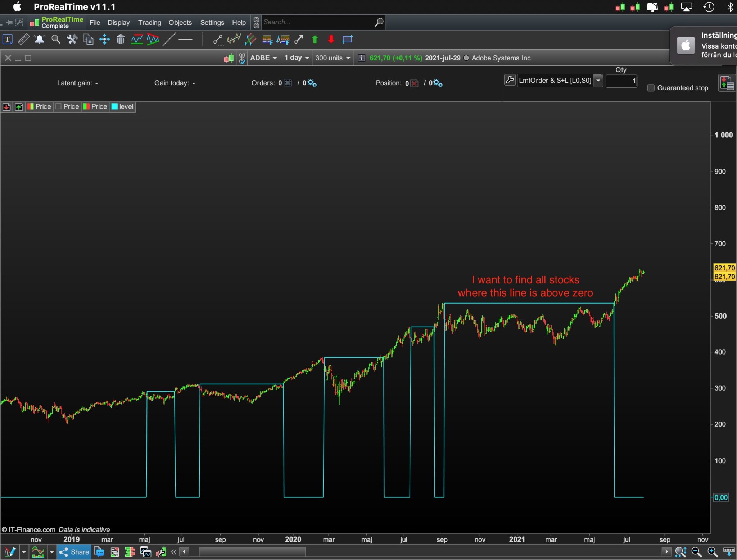Click the horizontal chart scrollbar

point(252,551)
